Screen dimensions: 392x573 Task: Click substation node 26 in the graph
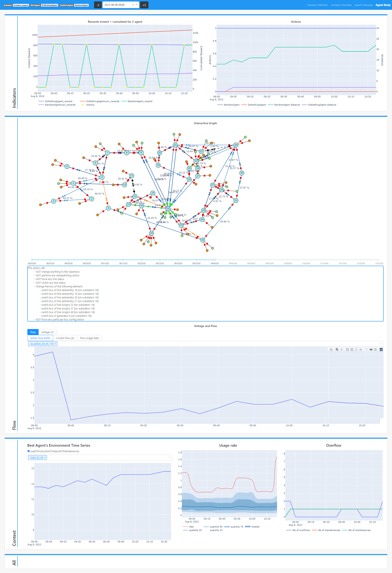pos(236,145)
